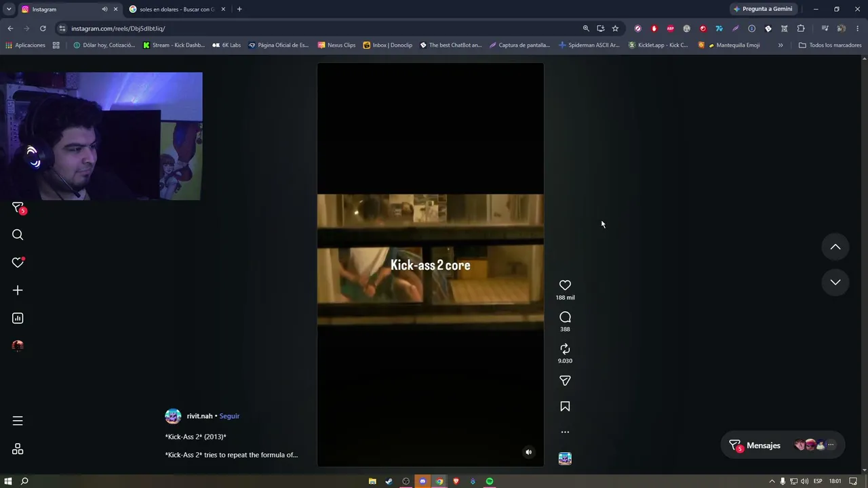The width and height of the screenshot is (868, 488).
Task: Follow rivit.nah with the Seguir link
Action: click(229, 416)
